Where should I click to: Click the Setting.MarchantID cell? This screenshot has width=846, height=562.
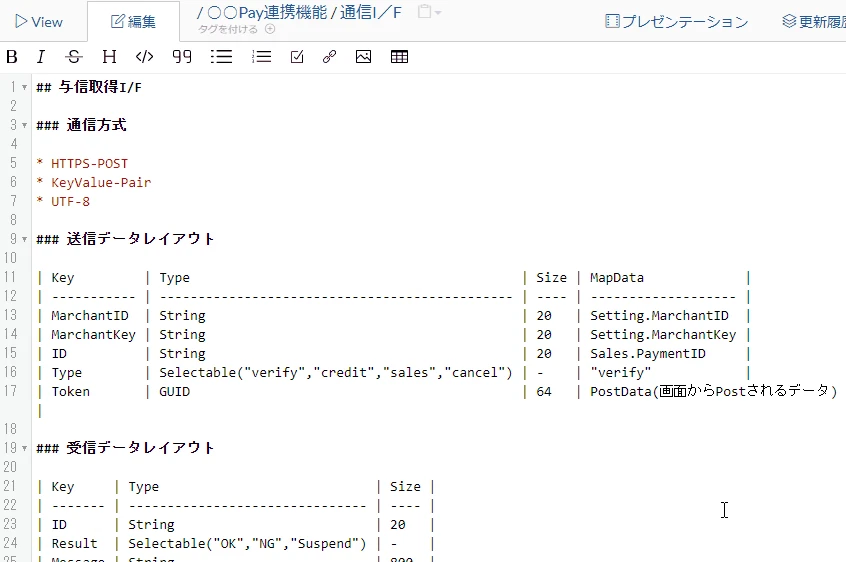coord(659,316)
